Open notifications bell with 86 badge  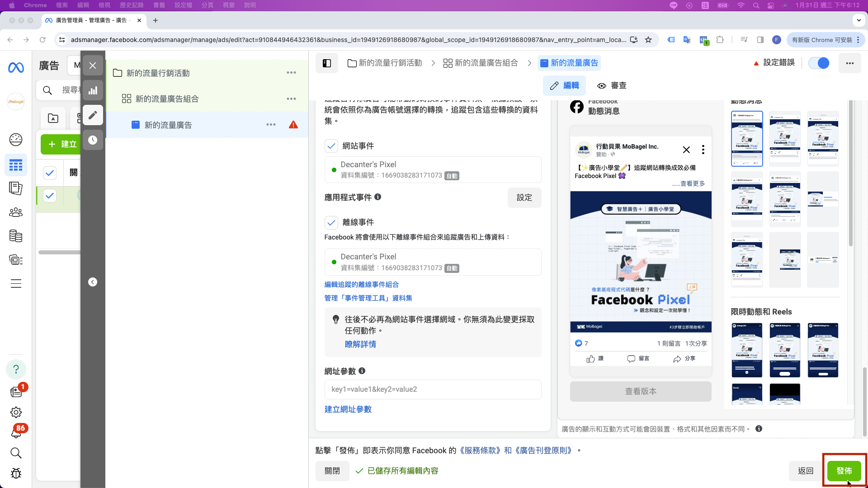click(x=16, y=432)
